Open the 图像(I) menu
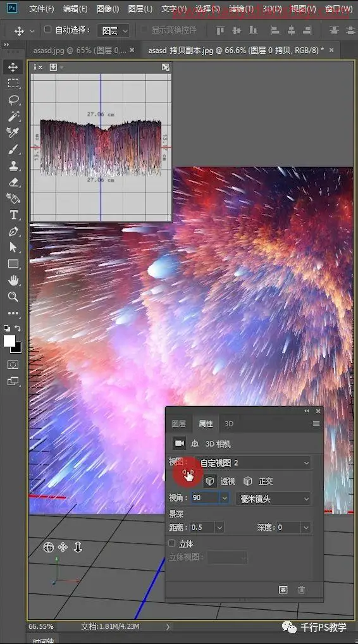 (108, 9)
